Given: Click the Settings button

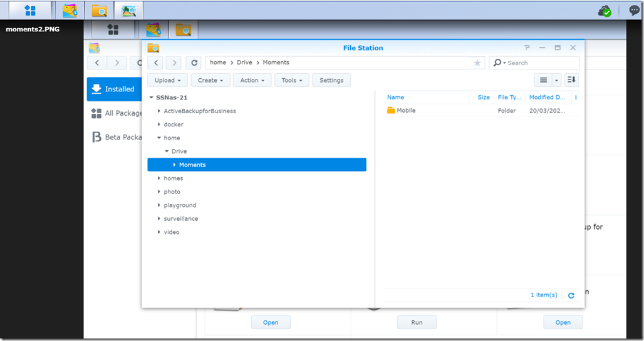Looking at the screenshot, I should click(x=331, y=80).
